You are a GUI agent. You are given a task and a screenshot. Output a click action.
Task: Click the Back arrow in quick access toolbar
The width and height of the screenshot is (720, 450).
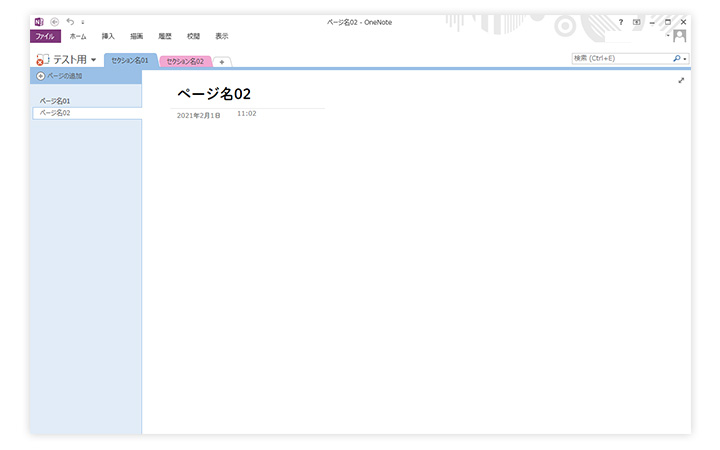tap(55, 22)
